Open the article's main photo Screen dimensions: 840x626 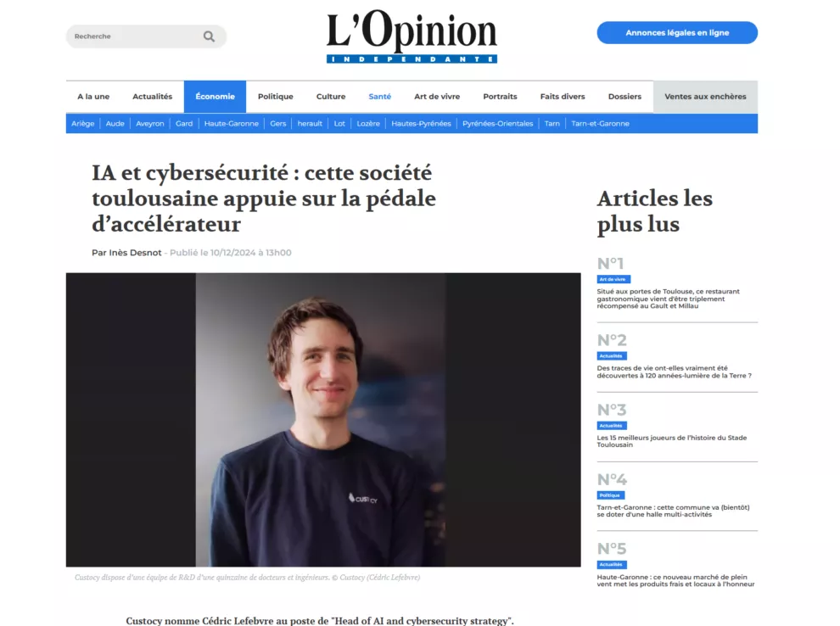click(x=323, y=420)
